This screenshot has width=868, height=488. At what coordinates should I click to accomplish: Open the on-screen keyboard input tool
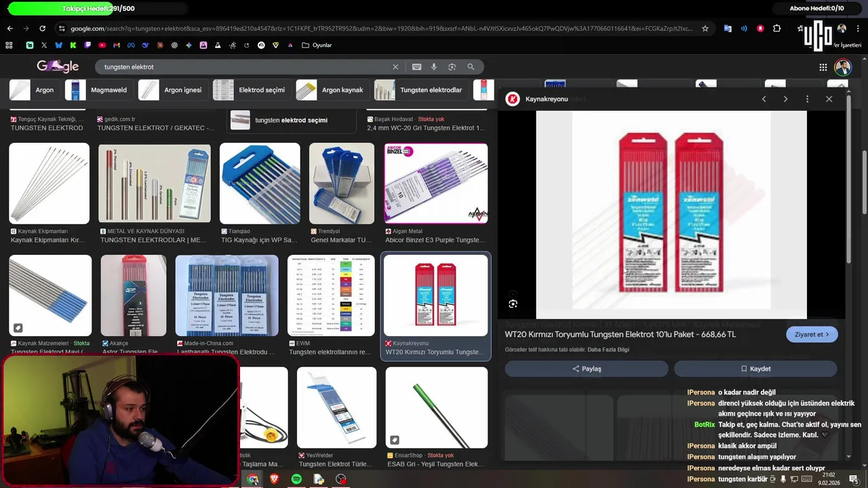(x=416, y=67)
